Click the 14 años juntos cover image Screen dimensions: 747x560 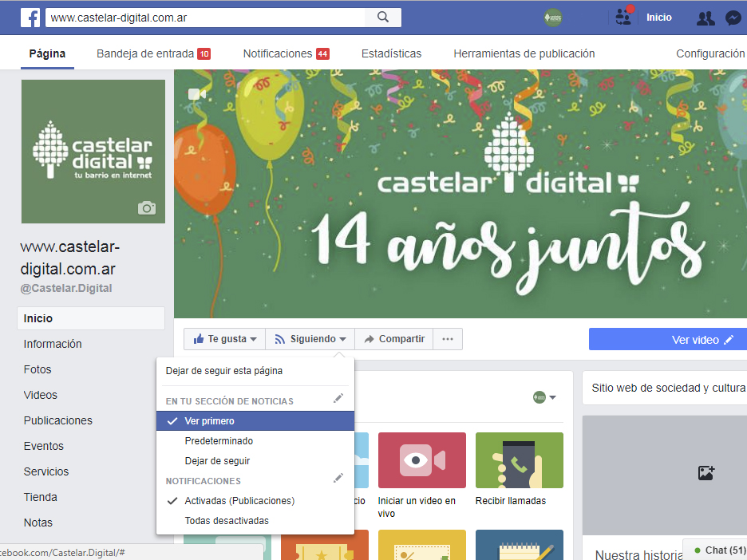tap(460, 194)
